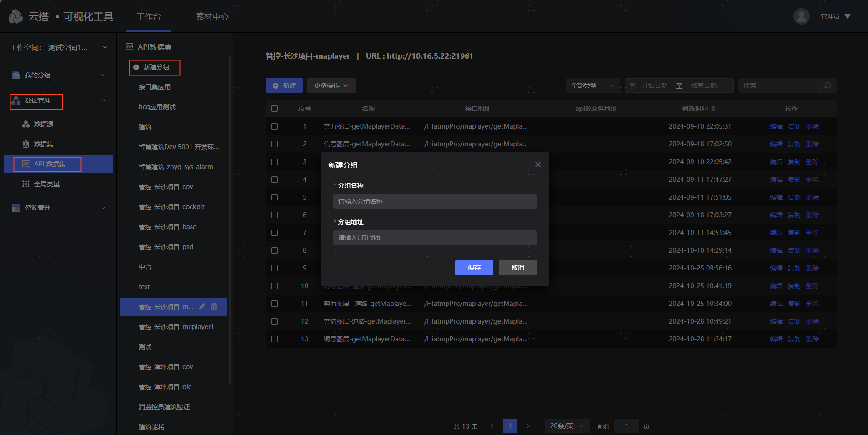Image resolution: width=868 pixels, height=435 pixels.
Task: Toggle the select-all checkbox in table header
Action: (x=275, y=109)
